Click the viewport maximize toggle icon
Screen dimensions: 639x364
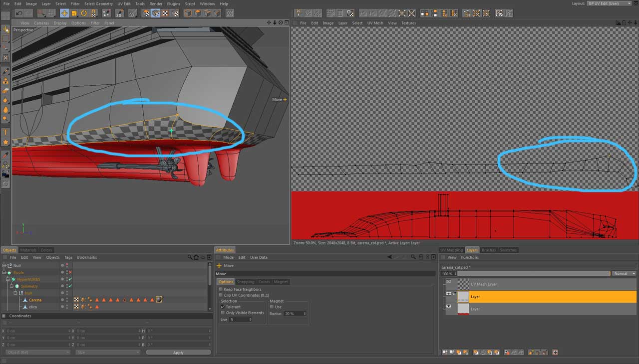(286, 23)
